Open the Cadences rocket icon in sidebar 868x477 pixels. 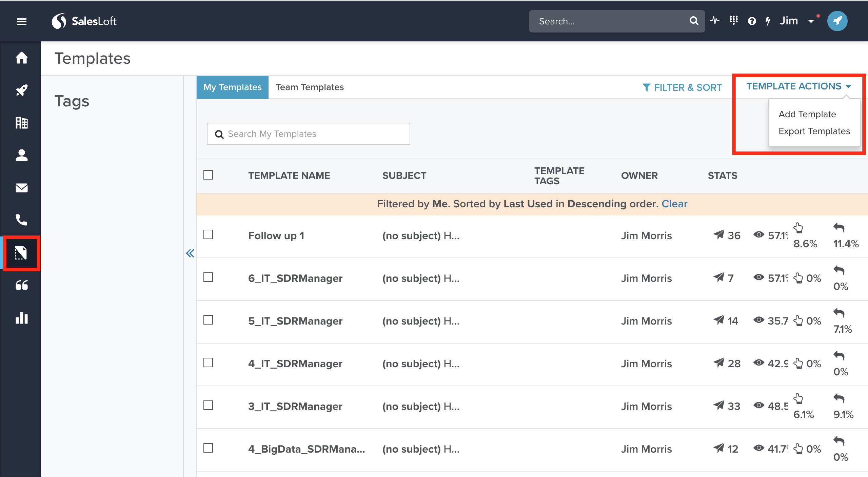(21, 90)
